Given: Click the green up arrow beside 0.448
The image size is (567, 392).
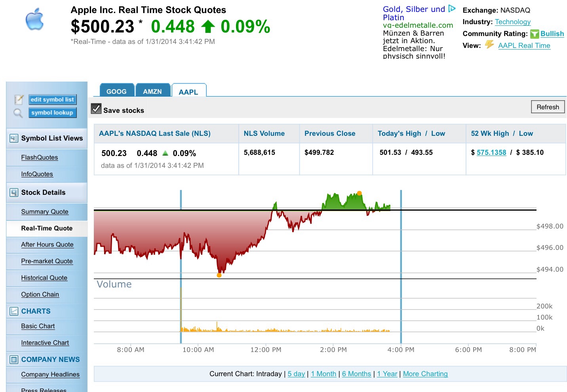Looking at the screenshot, I should click(x=208, y=27).
